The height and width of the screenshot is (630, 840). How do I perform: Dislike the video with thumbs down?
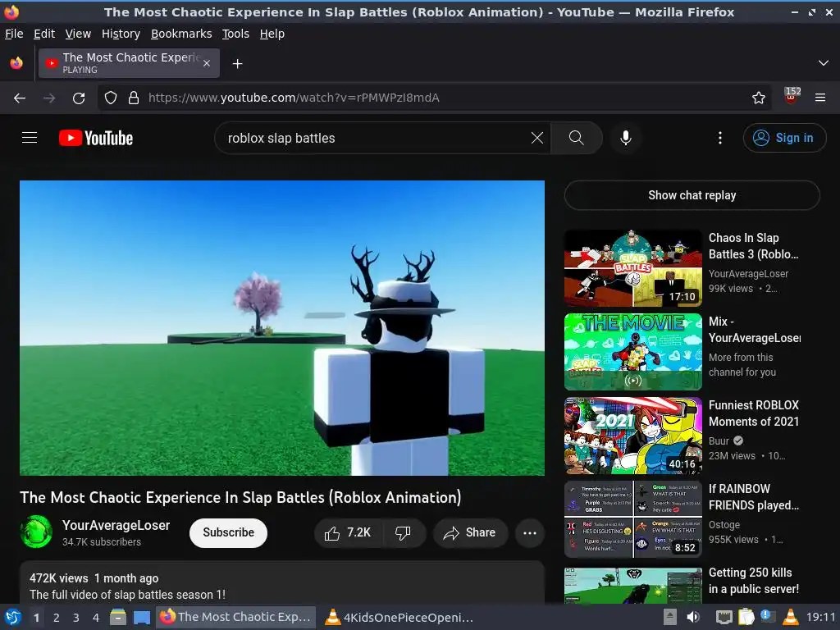click(x=403, y=532)
